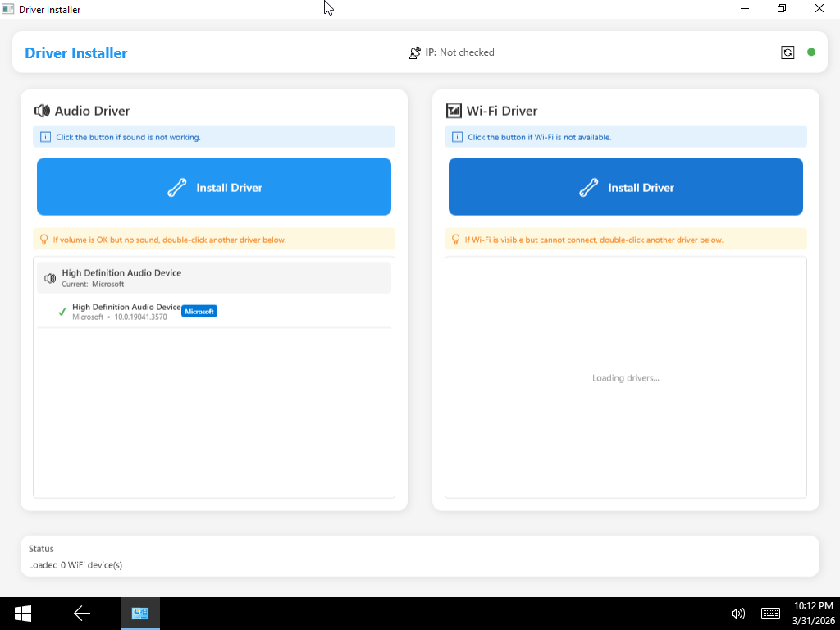Click the Driver Installer title link
This screenshot has height=630, width=840.
point(75,52)
